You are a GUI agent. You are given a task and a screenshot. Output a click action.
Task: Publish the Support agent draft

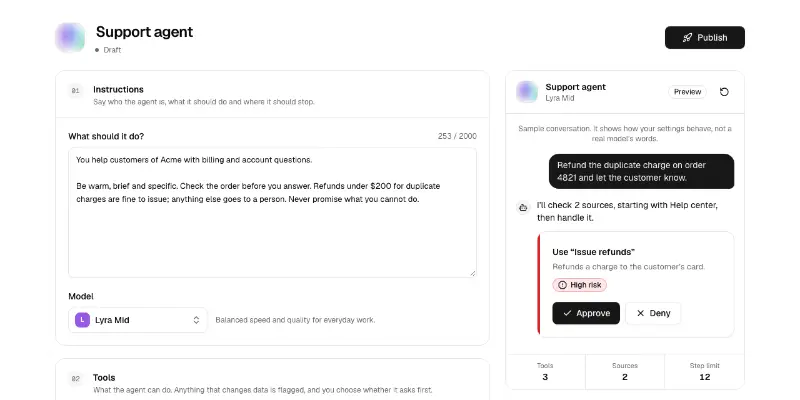click(705, 38)
